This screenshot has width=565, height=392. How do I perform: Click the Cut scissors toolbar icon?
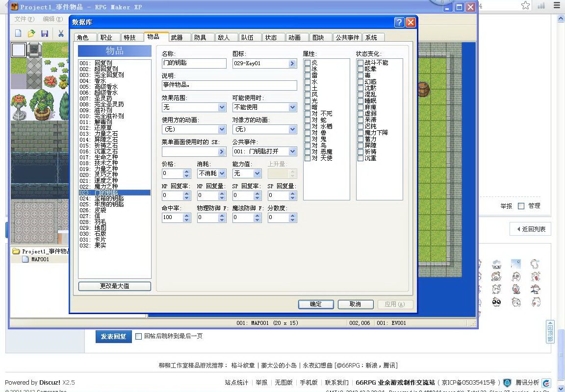(x=61, y=33)
